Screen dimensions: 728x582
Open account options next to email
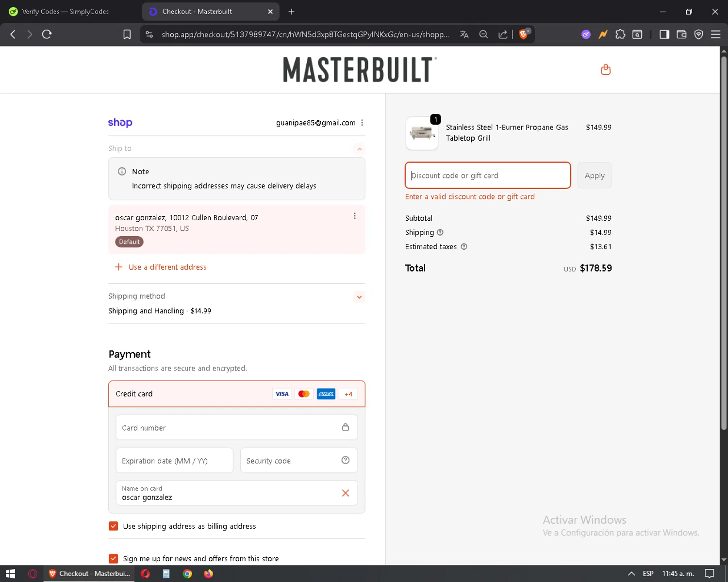pos(362,123)
